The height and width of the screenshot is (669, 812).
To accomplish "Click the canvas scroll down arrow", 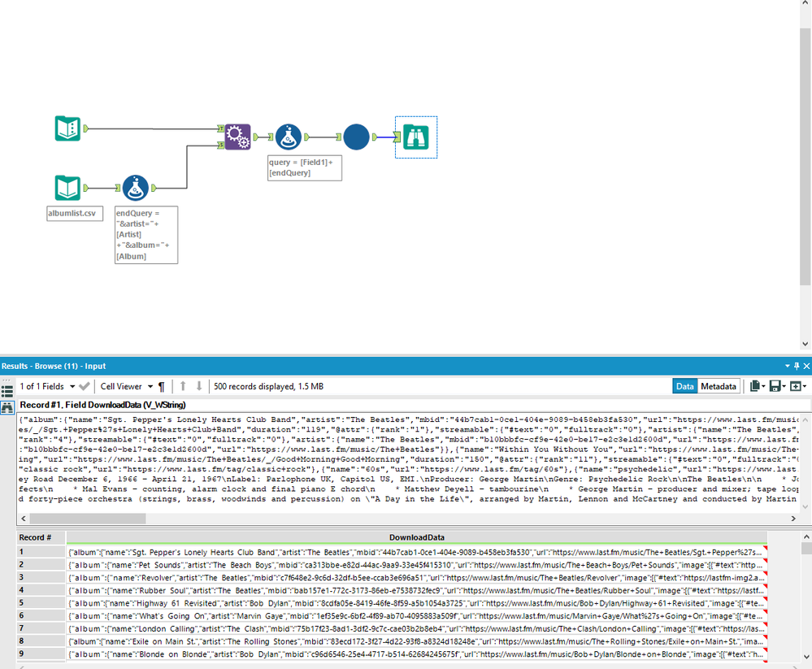I will coord(805,344).
